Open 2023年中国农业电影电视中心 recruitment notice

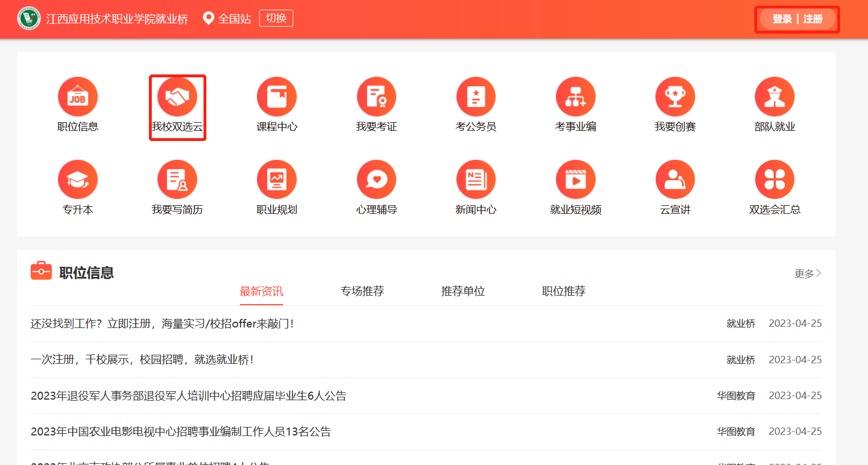click(x=181, y=431)
